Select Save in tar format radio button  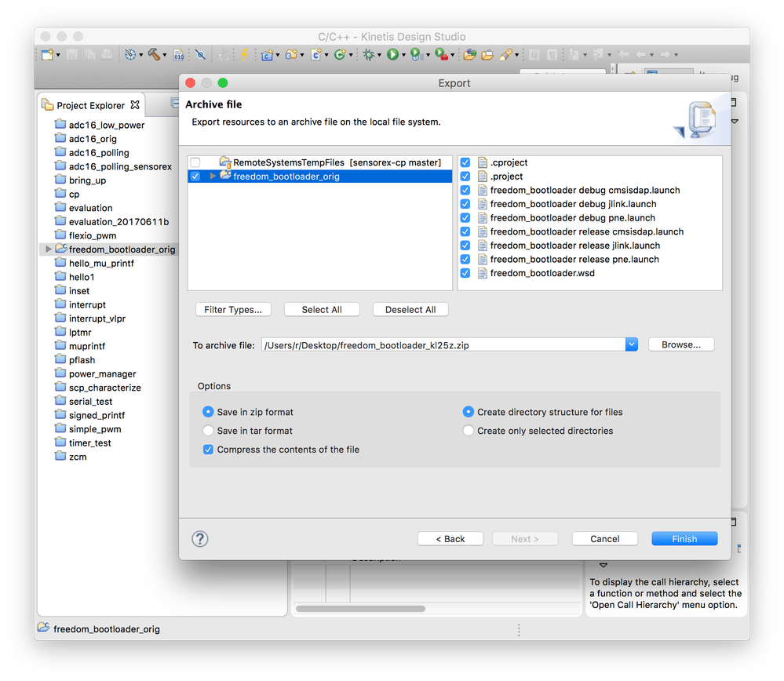coord(208,431)
